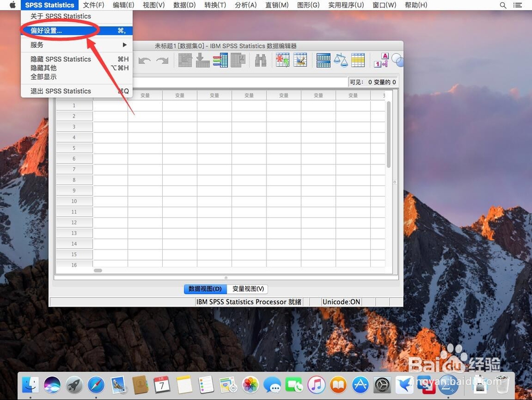Click the horizontal scrollbar thumb below grid
This screenshot has height=400, width=532.
pyautogui.click(x=98, y=270)
